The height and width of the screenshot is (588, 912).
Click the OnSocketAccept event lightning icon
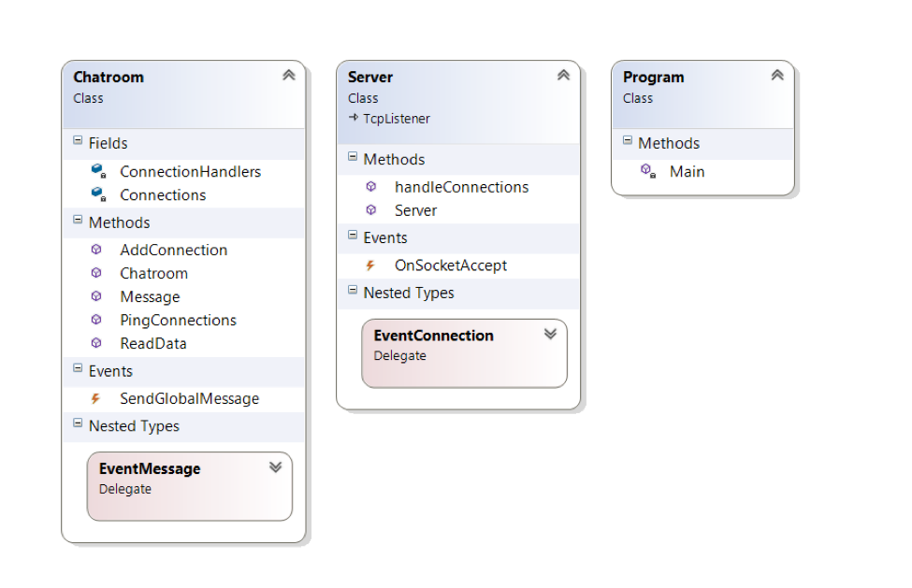[x=370, y=265]
